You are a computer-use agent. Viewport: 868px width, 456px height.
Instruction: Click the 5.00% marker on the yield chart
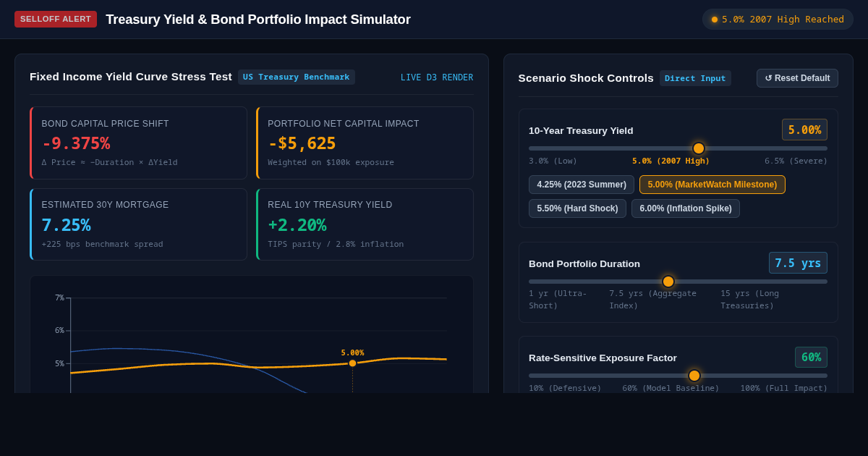(352, 363)
